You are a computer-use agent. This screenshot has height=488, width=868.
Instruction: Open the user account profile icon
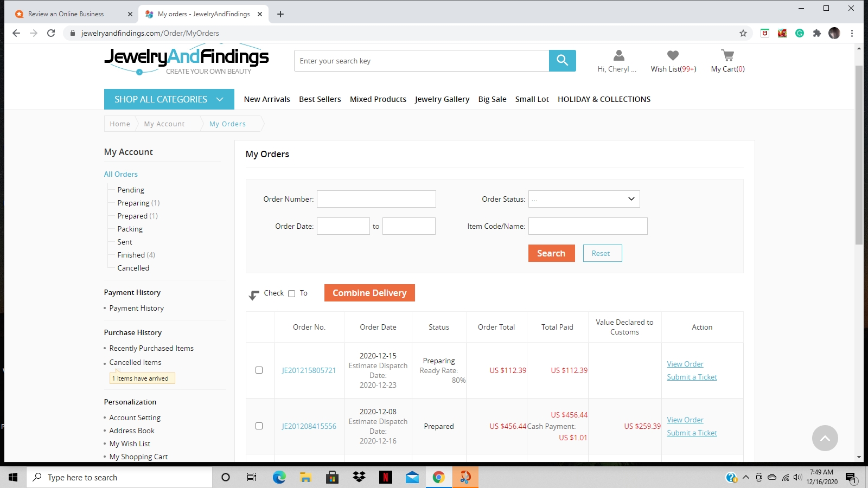click(618, 55)
